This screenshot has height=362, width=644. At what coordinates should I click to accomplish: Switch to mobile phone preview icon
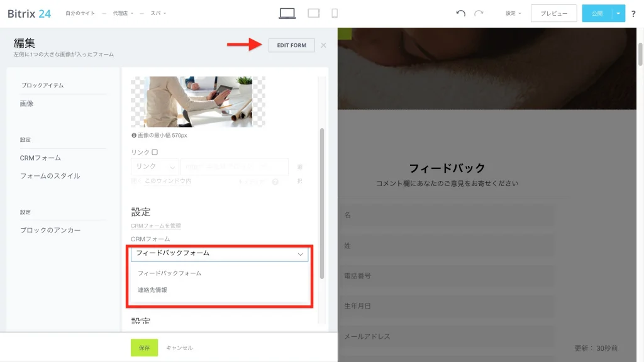(335, 14)
